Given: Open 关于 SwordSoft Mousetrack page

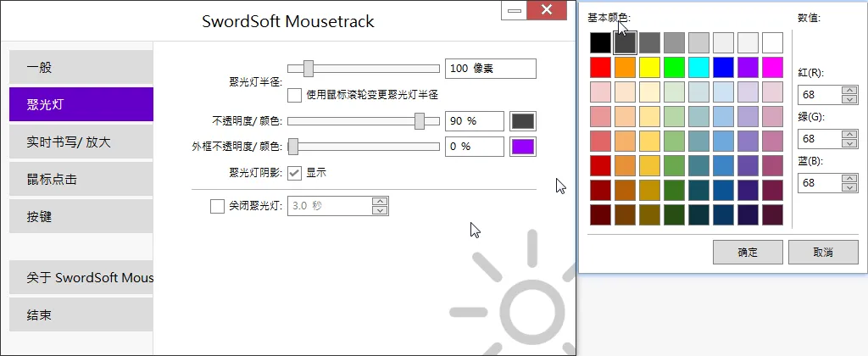Looking at the screenshot, I should point(81,277).
